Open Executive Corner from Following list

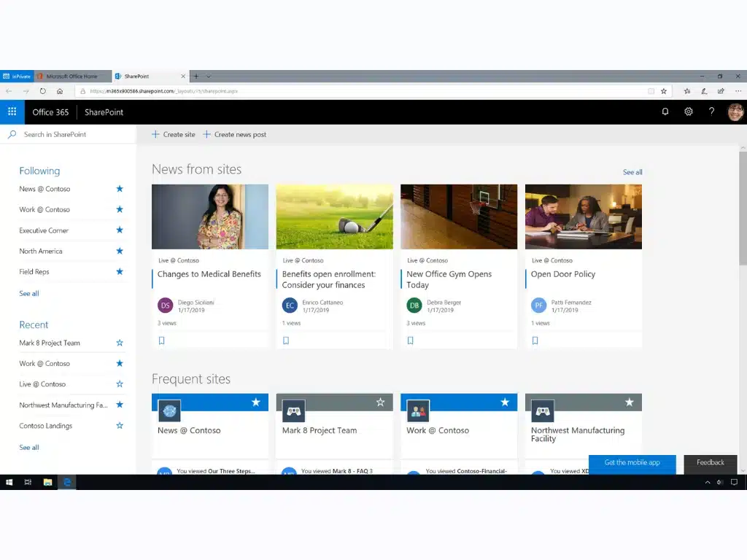(x=44, y=230)
